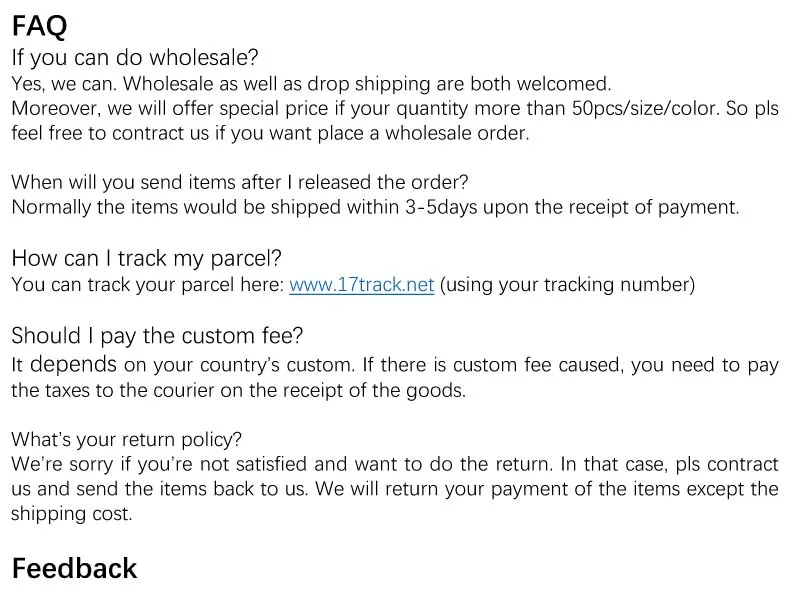Image resolution: width=800 pixels, height=589 pixels.
Task: Click the text "3-5days" in shipping answer
Action: click(441, 207)
